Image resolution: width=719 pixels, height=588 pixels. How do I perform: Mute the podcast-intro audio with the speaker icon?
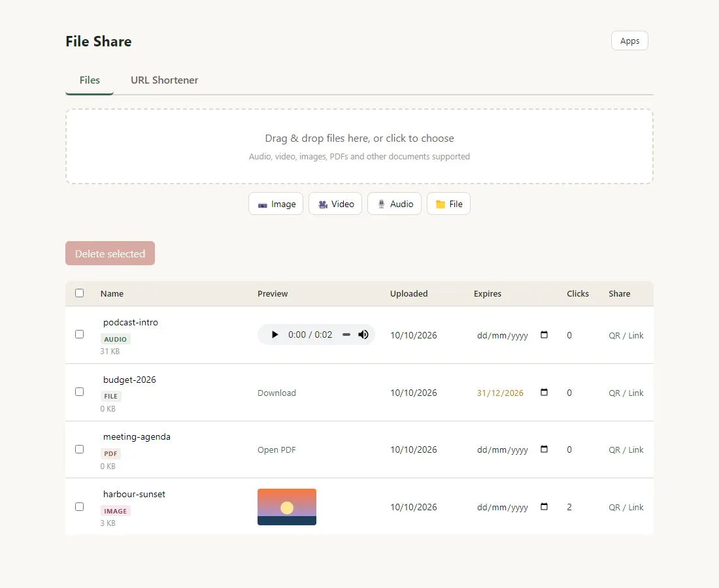(363, 335)
